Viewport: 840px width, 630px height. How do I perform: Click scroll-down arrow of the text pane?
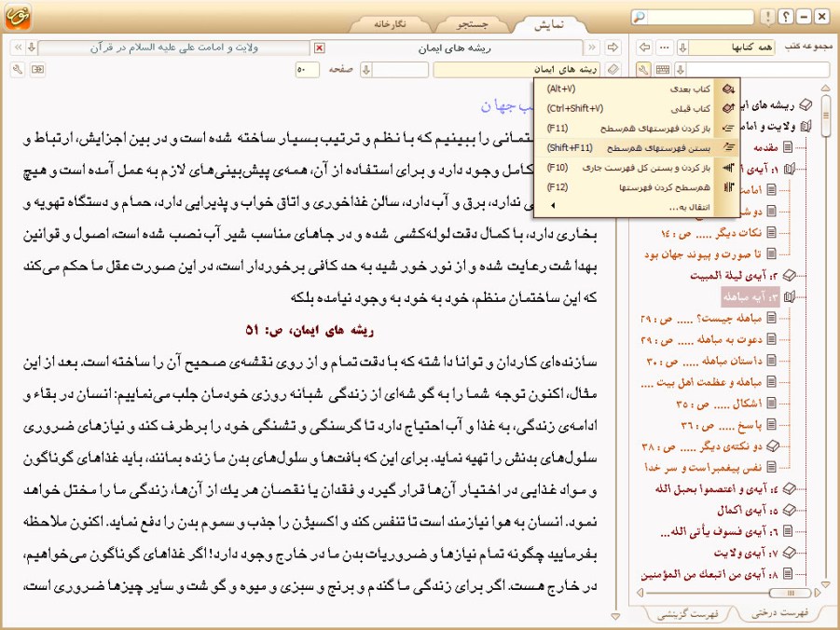coord(615,617)
